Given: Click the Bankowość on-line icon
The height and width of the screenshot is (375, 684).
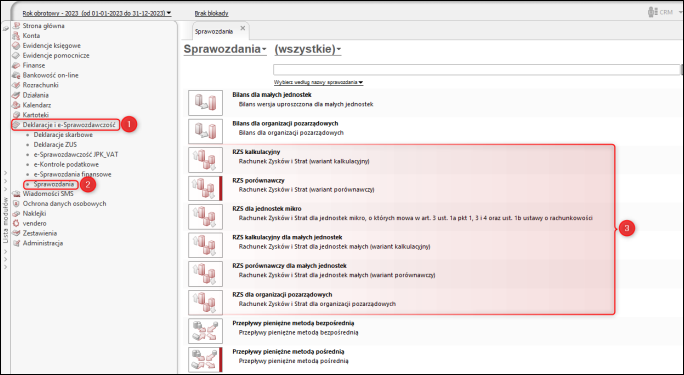Looking at the screenshot, I should tap(17, 75).
